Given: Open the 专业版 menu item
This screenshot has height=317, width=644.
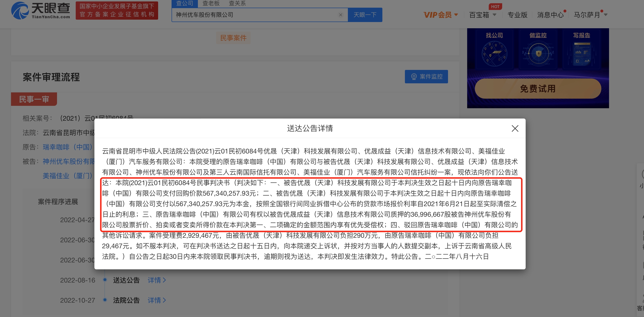Looking at the screenshot, I should (x=517, y=15).
